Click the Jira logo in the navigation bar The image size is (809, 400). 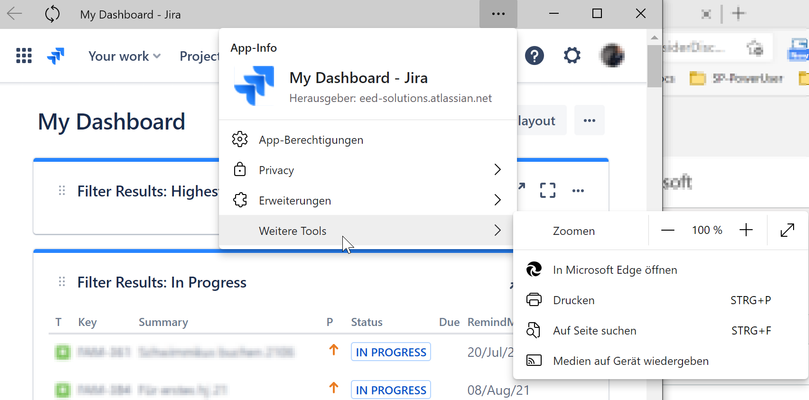tap(56, 56)
